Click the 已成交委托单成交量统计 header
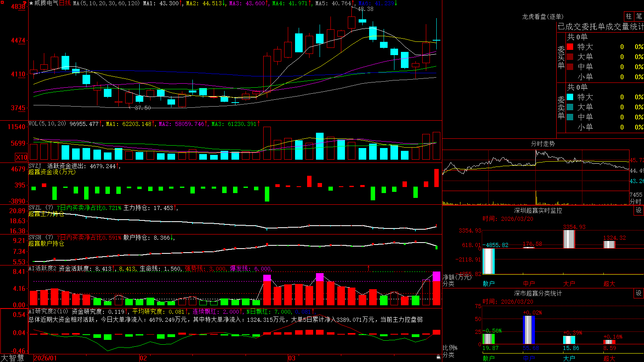 coord(601,27)
